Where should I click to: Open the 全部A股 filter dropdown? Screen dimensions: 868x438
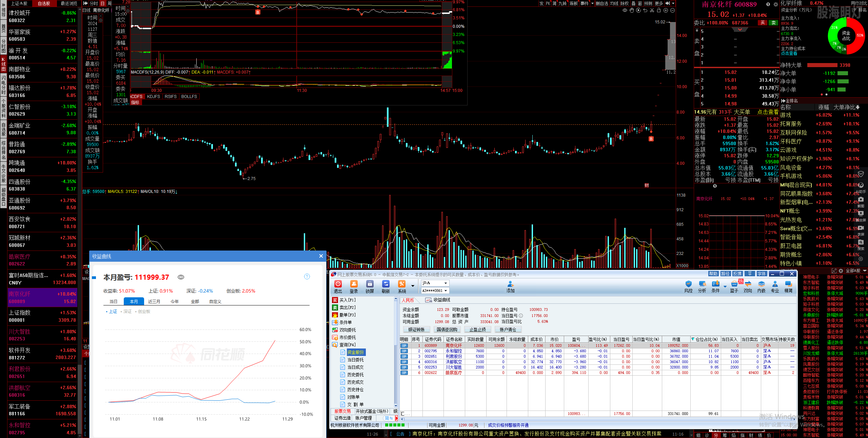[855, 271]
